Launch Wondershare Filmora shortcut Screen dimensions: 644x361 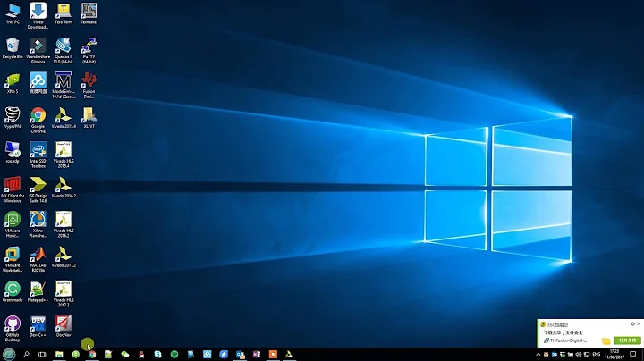[x=38, y=51]
